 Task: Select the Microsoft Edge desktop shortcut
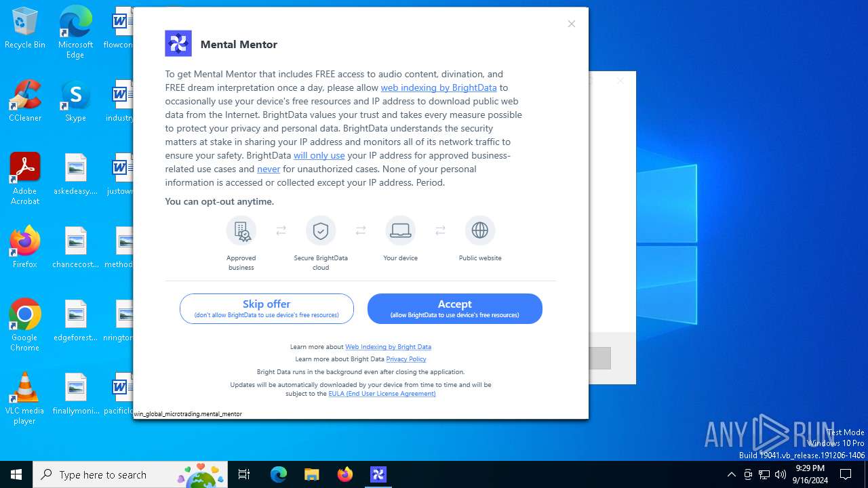point(75,33)
